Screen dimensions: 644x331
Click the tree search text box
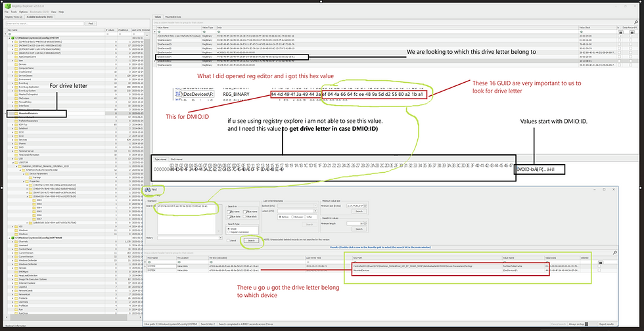45,24
